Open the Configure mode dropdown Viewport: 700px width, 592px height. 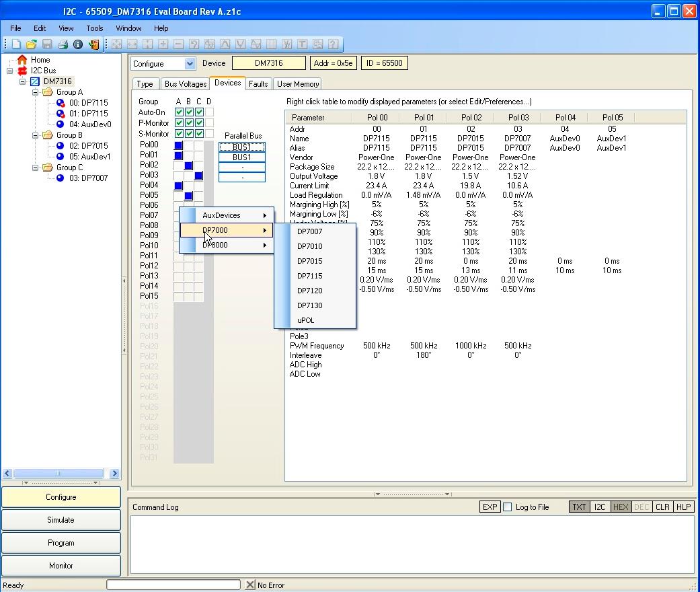pos(190,64)
